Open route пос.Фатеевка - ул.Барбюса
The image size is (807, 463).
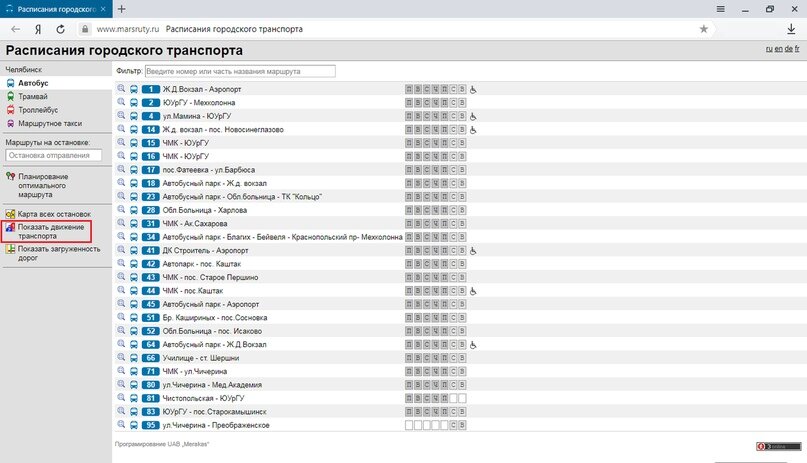(208, 170)
